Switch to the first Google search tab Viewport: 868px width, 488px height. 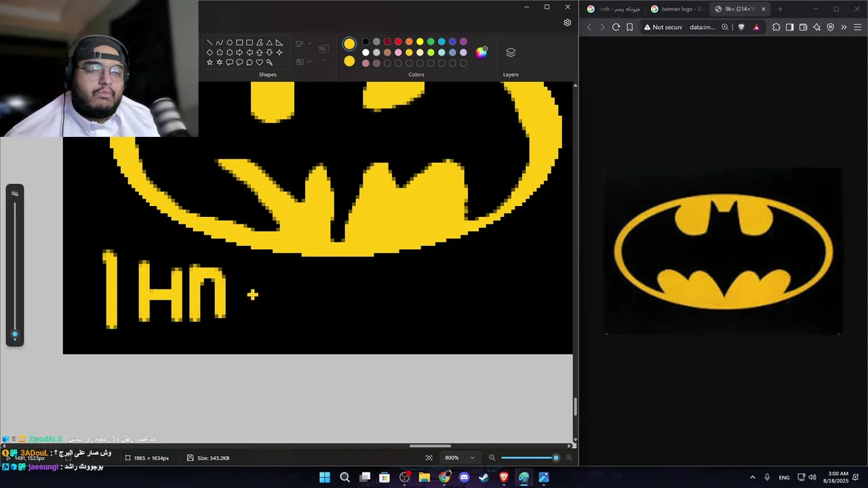click(614, 9)
